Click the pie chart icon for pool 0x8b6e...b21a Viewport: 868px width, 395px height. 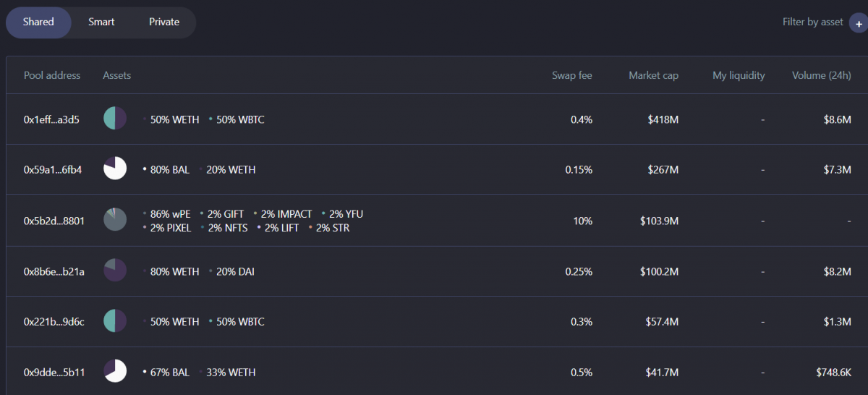[x=115, y=271]
